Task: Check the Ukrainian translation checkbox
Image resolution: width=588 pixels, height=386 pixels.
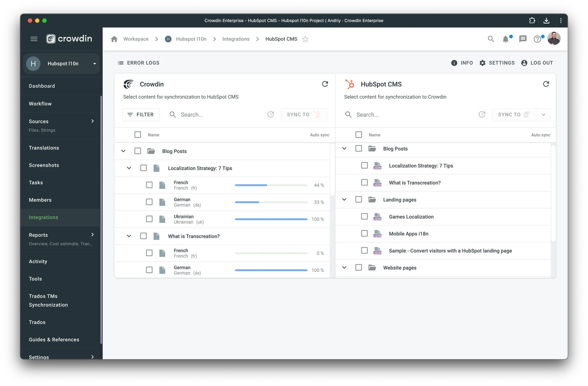Action: tap(149, 219)
